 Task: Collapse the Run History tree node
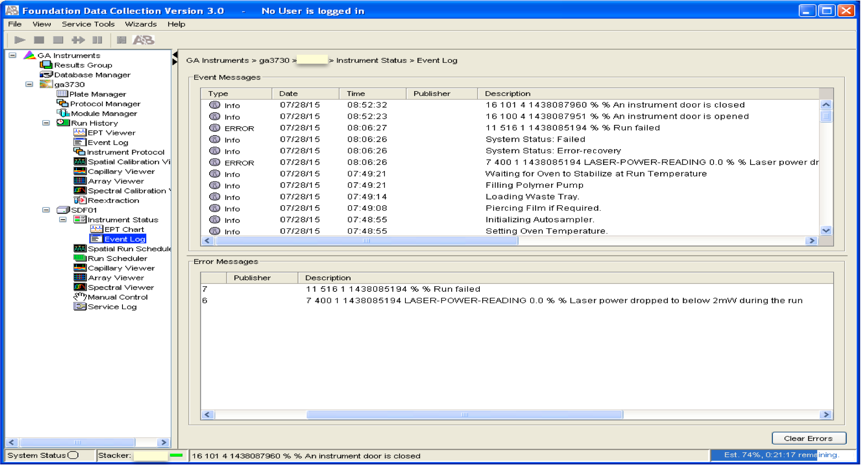[46, 123]
